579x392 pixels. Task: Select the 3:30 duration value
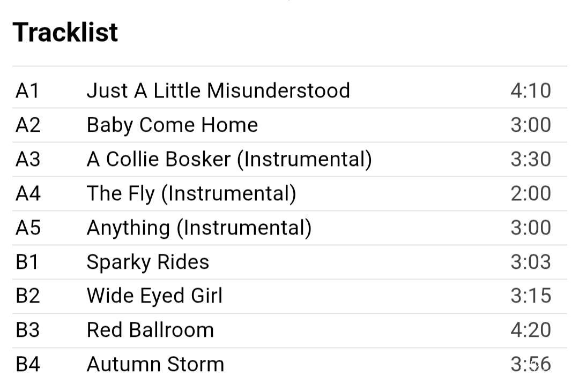[x=530, y=159]
